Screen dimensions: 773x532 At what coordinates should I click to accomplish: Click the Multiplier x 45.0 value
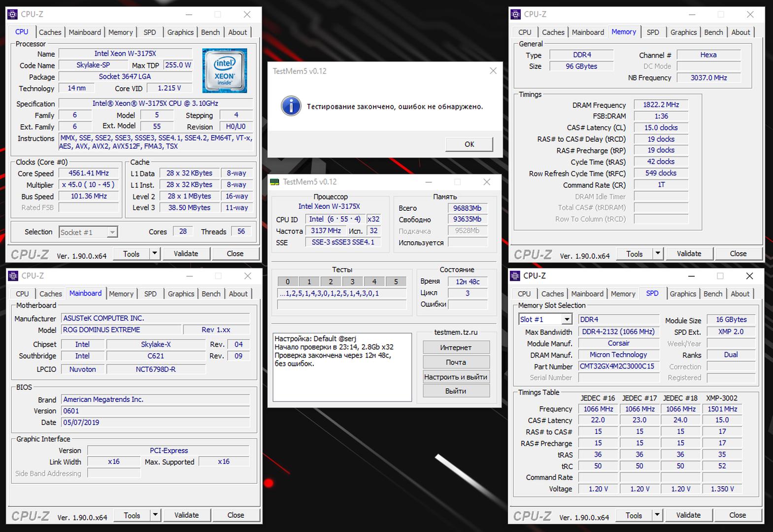pyautogui.click(x=89, y=185)
